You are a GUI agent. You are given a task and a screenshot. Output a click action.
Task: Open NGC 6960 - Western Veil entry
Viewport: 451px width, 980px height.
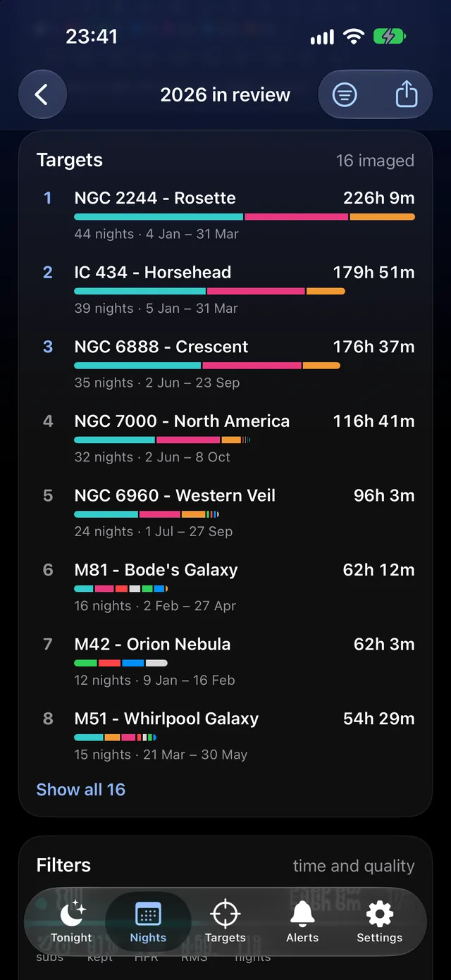click(225, 512)
